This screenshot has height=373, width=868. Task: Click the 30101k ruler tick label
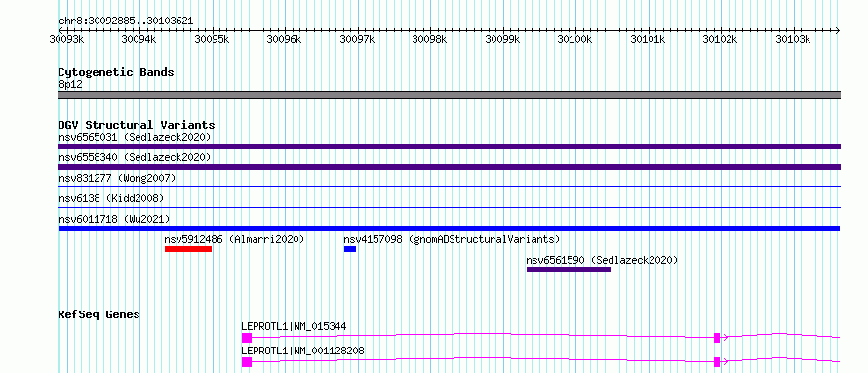click(648, 40)
